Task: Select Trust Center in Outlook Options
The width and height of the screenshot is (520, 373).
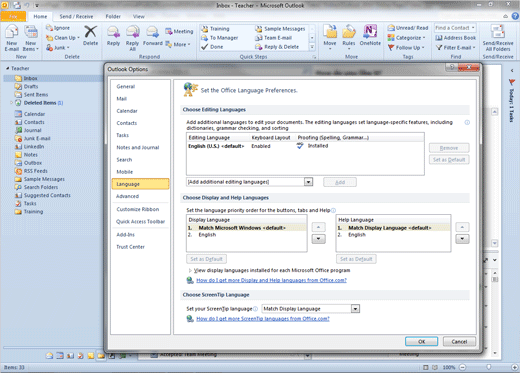Action: tap(140, 247)
